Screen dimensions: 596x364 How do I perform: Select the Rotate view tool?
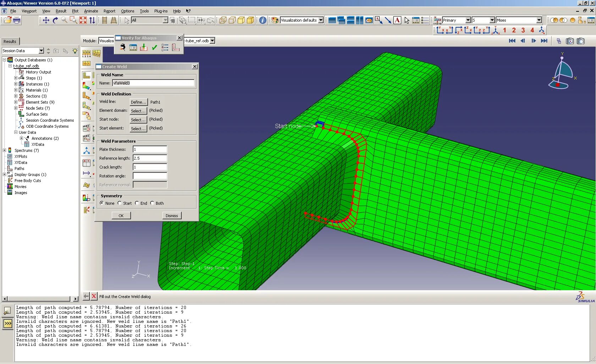[x=55, y=20]
